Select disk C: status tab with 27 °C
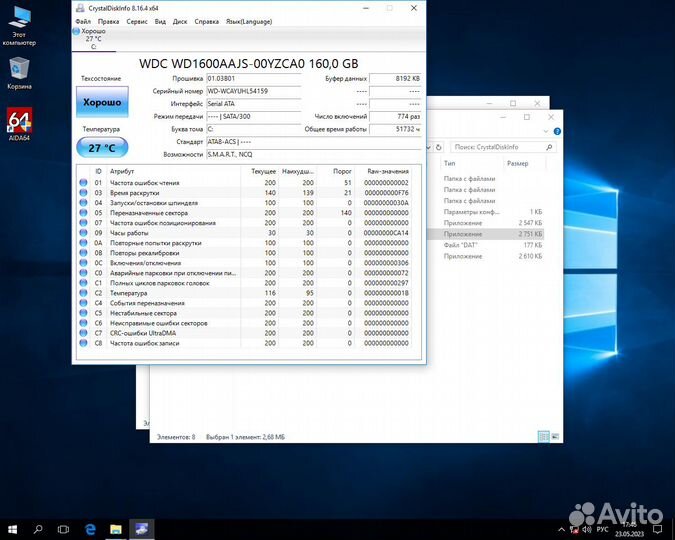675x540 pixels. pos(93,39)
